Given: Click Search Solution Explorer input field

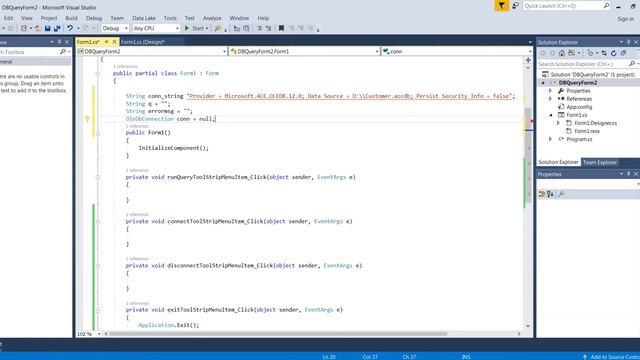Looking at the screenshot, I should 583,64.
